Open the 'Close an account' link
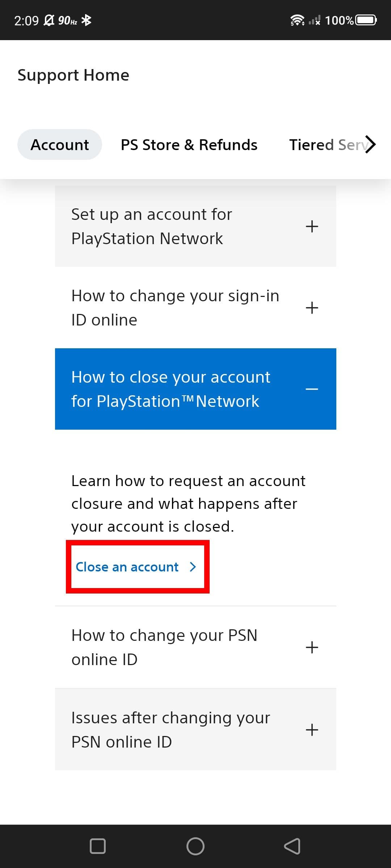The image size is (391, 868). pos(136,567)
